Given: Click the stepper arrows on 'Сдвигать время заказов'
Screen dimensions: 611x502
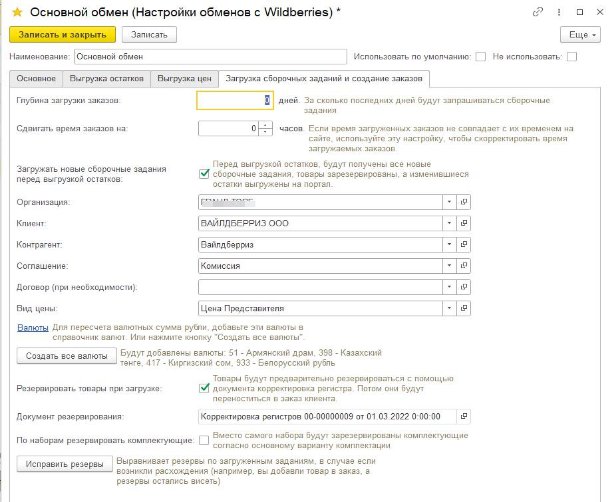Looking at the screenshot, I should click(x=266, y=129).
